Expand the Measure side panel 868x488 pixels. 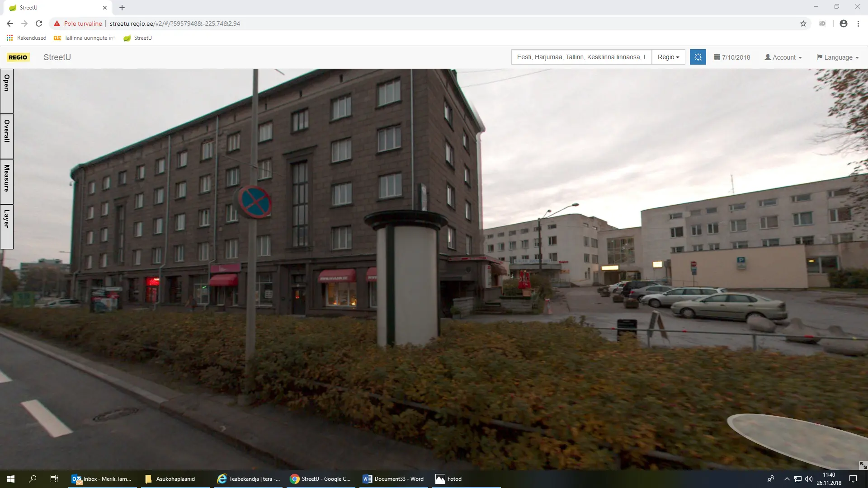(7, 181)
